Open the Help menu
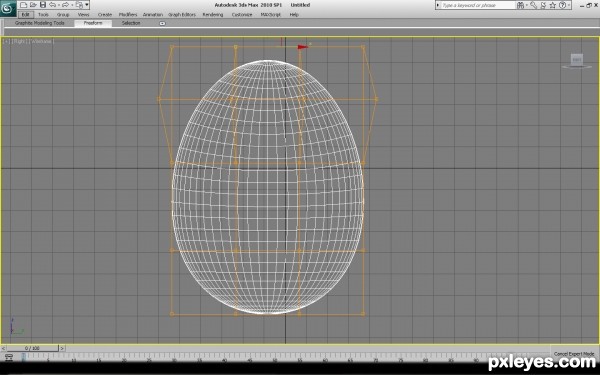The image size is (600, 375). 294,15
